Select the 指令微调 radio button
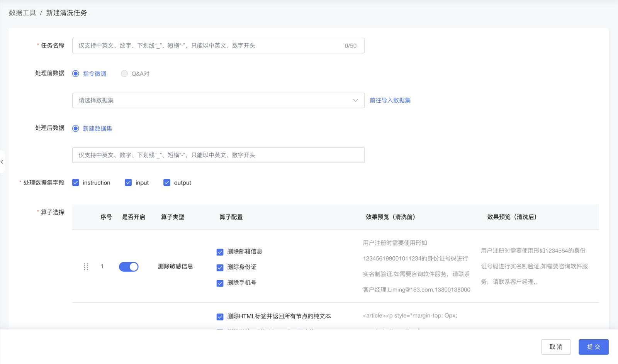 coord(76,74)
